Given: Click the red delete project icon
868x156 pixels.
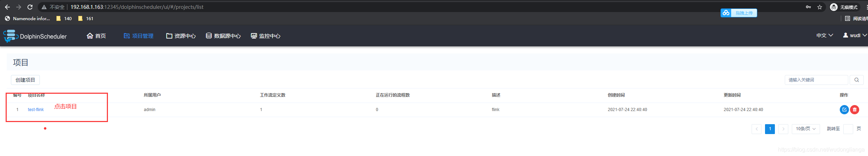Looking at the screenshot, I should click(854, 110).
